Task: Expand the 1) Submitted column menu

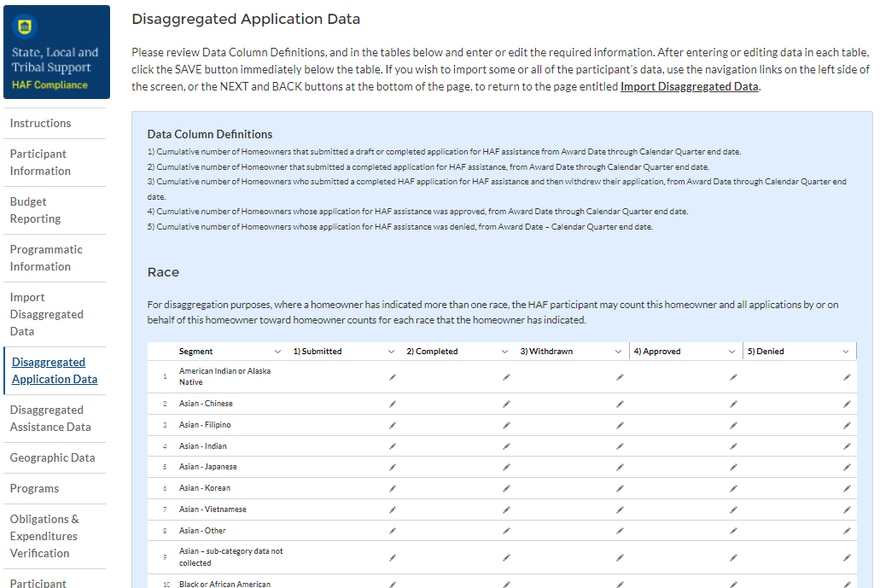Action: coord(391,352)
